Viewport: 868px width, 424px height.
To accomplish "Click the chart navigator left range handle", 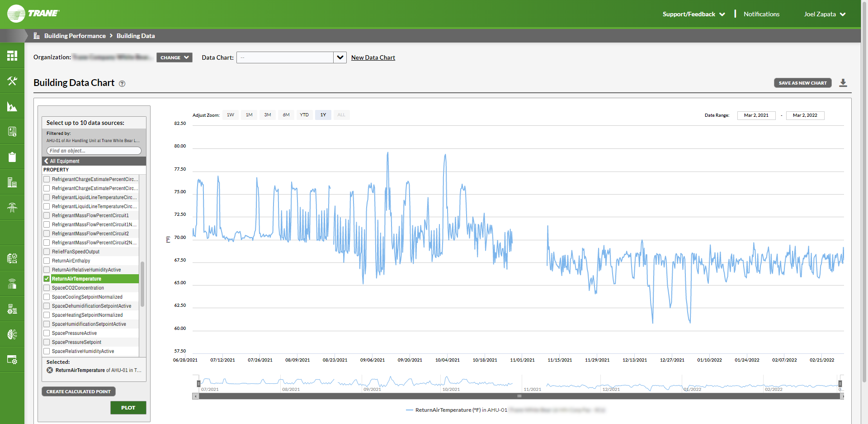I will point(198,384).
